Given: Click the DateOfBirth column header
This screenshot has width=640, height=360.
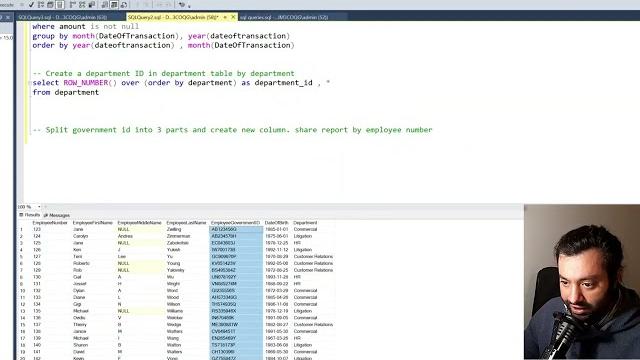Looking at the screenshot, I should tap(276, 223).
